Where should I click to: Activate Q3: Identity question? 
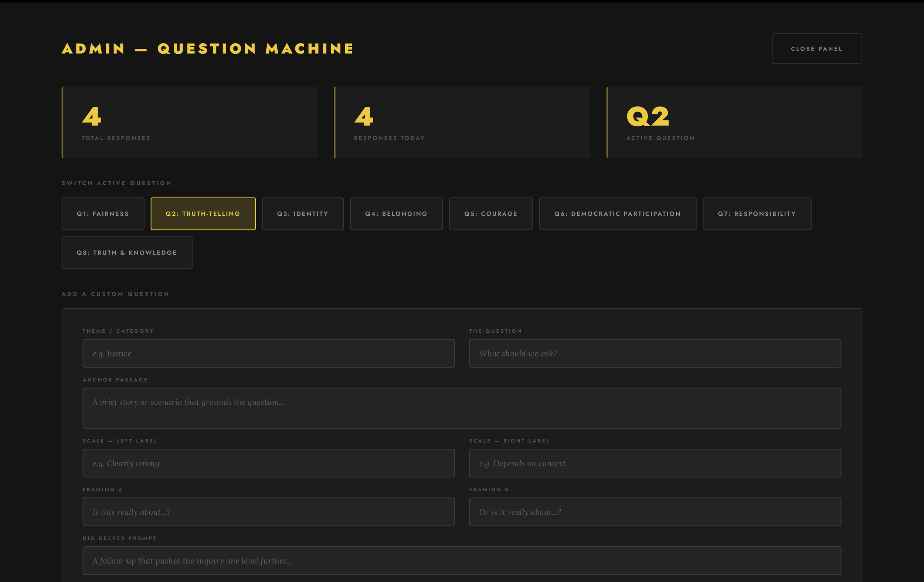click(x=303, y=214)
